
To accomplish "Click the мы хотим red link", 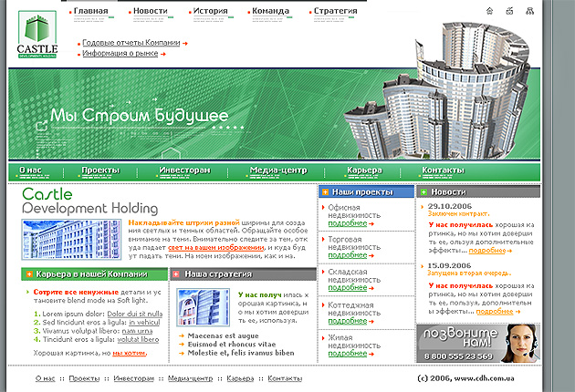I will click(x=129, y=353).
